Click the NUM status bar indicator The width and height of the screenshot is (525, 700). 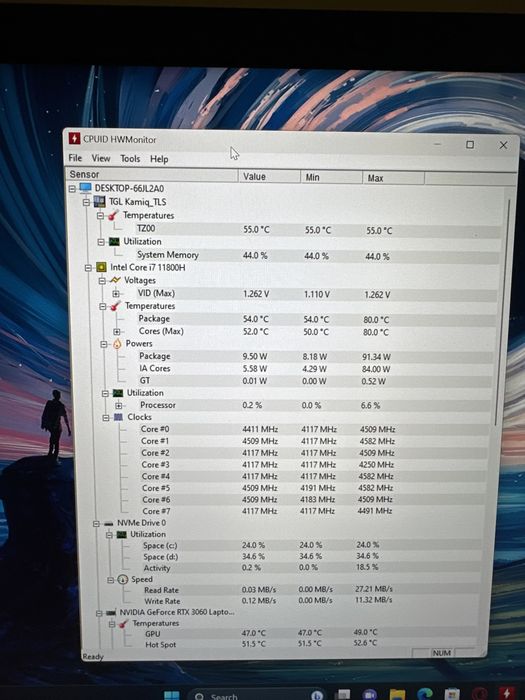[x=442, y=653]
